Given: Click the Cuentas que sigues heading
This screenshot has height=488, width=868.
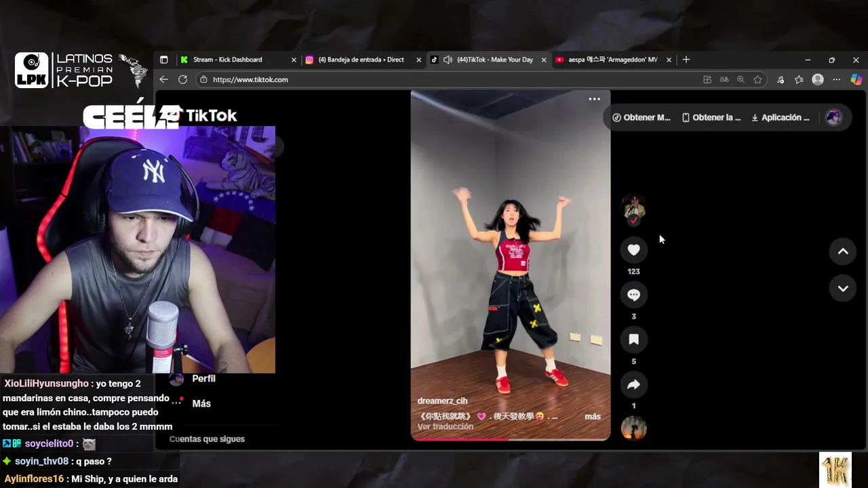Looking at the screenshot, I should [207, 439].
